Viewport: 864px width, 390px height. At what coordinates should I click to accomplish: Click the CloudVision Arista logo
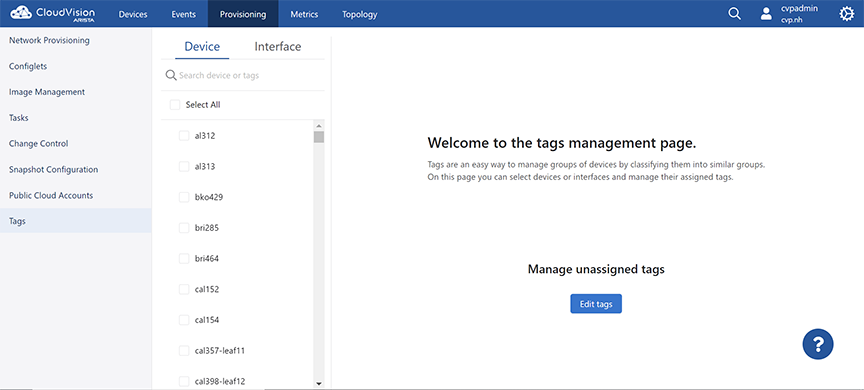[x=52, y=13]
